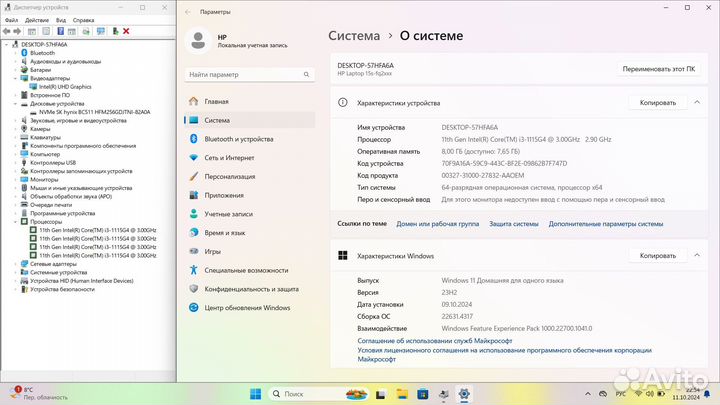Collapse Процессоры node in device tree
This screenshot has height=405, width=720.
(15, 222)
